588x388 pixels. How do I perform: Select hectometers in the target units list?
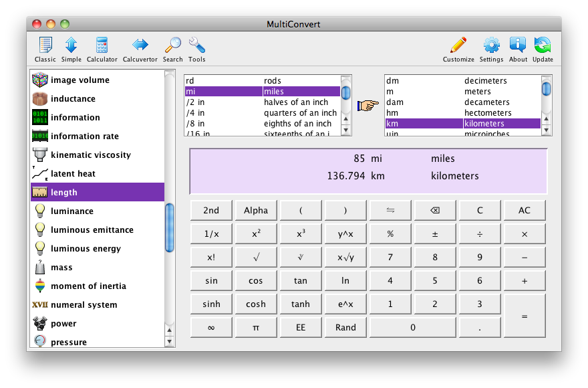pos(463,112)
